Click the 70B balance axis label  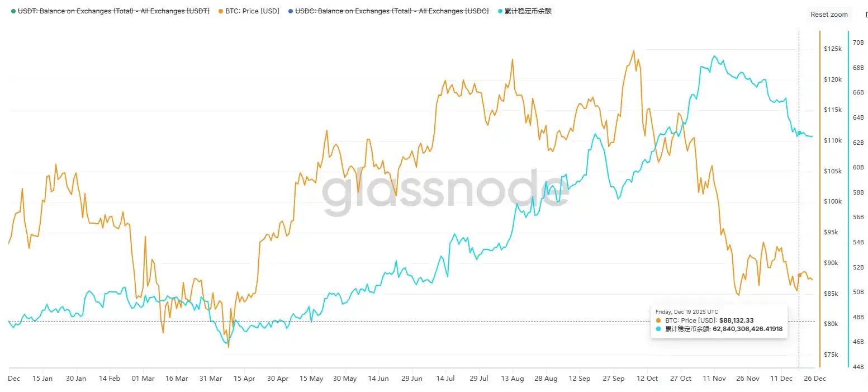858,42
